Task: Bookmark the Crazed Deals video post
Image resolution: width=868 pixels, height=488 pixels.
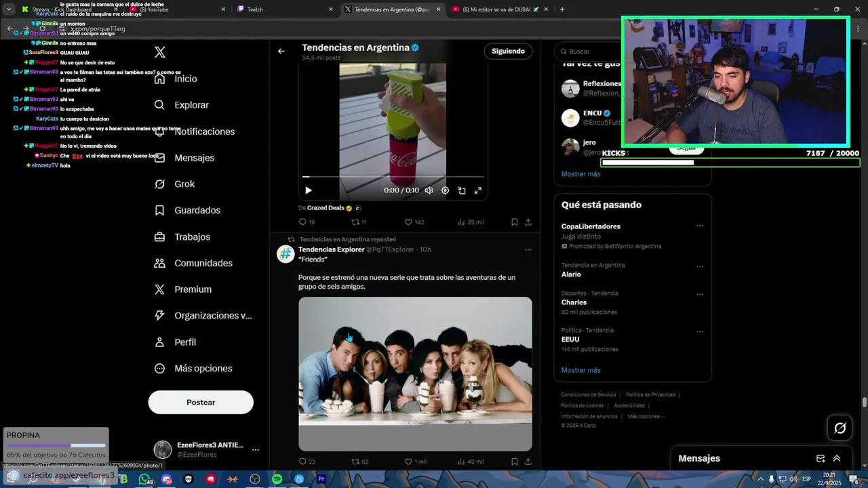Action: (x=514, y=222)
